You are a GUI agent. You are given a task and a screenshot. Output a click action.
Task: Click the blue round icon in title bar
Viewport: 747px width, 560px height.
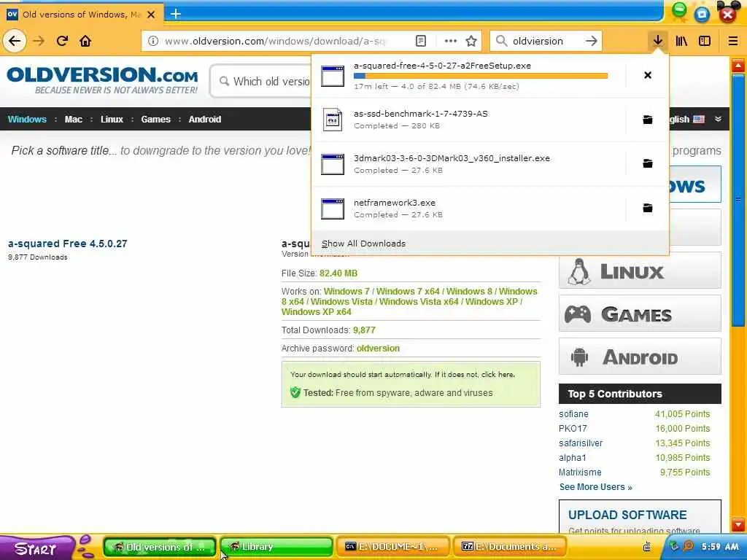tap(702, 15)
